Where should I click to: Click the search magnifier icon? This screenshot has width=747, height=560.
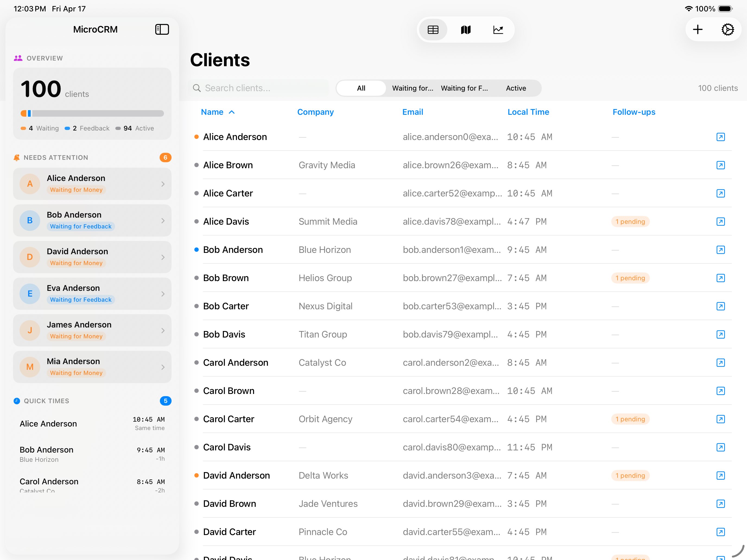tap(197, 88)
